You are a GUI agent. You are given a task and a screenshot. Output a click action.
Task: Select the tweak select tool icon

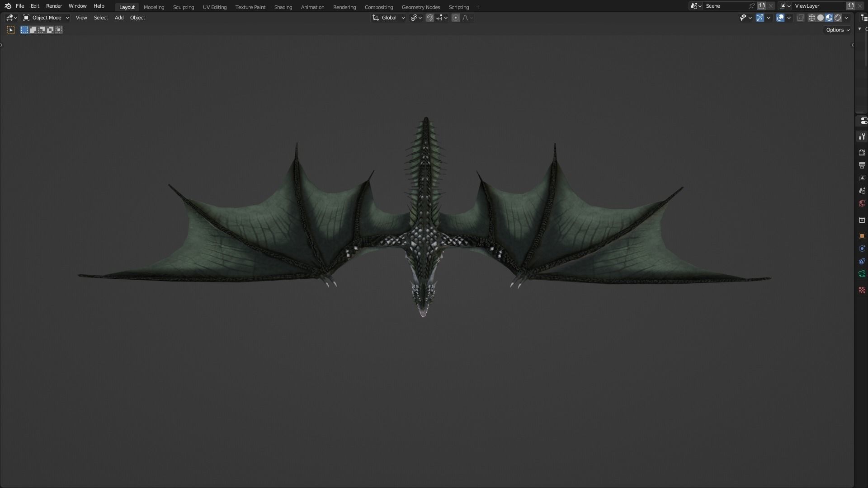(11, 30)
